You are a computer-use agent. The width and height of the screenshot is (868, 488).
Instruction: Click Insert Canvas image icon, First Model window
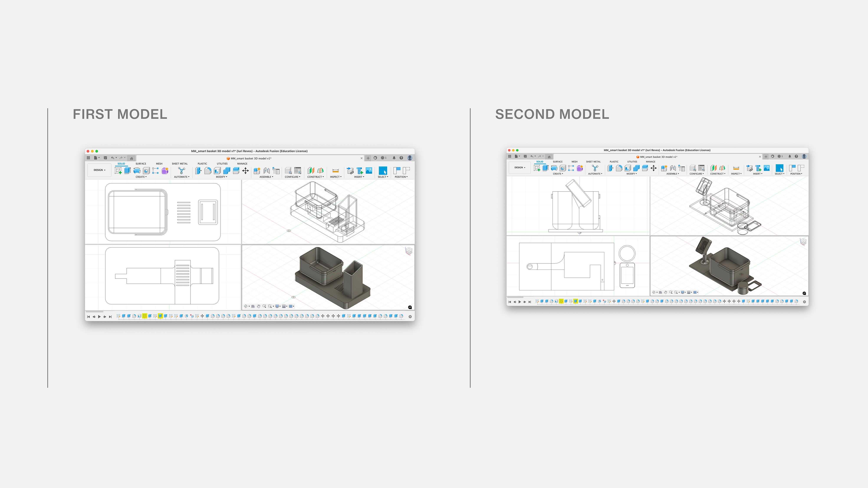369,171
